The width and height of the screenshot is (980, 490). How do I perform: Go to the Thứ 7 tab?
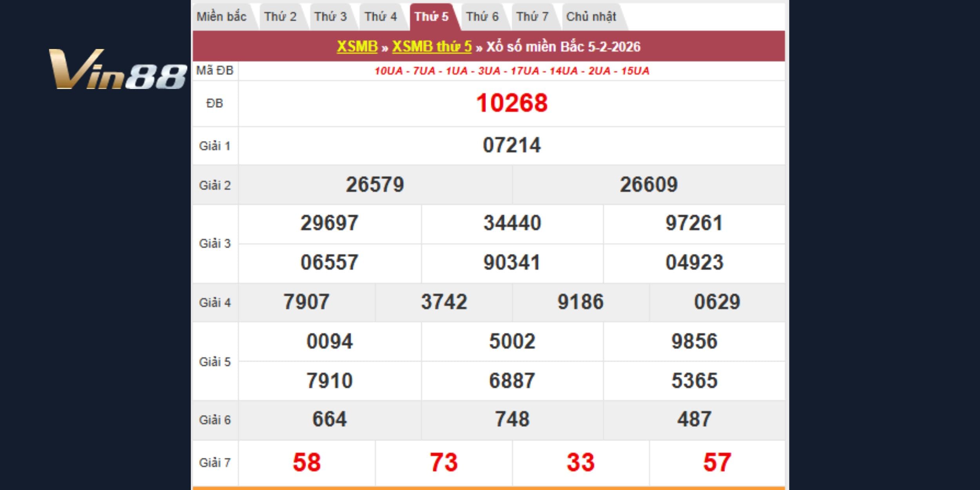click(x=532, y=17)
